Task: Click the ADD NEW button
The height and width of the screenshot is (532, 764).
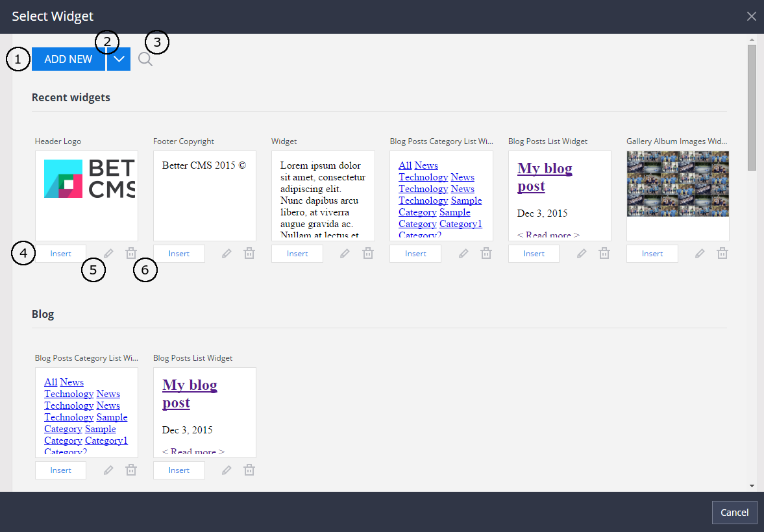Action: [68, 59]
